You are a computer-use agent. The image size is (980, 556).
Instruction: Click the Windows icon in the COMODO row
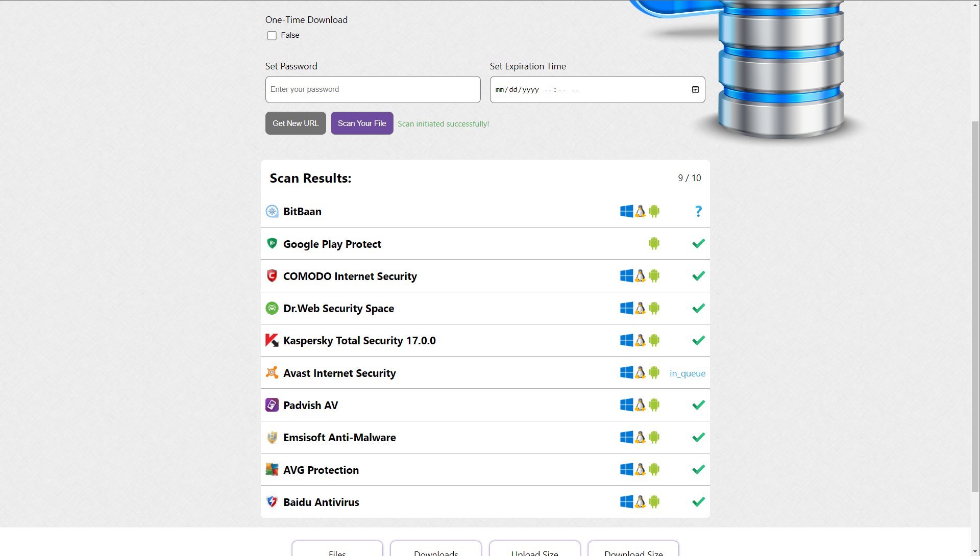pos(626,276)
